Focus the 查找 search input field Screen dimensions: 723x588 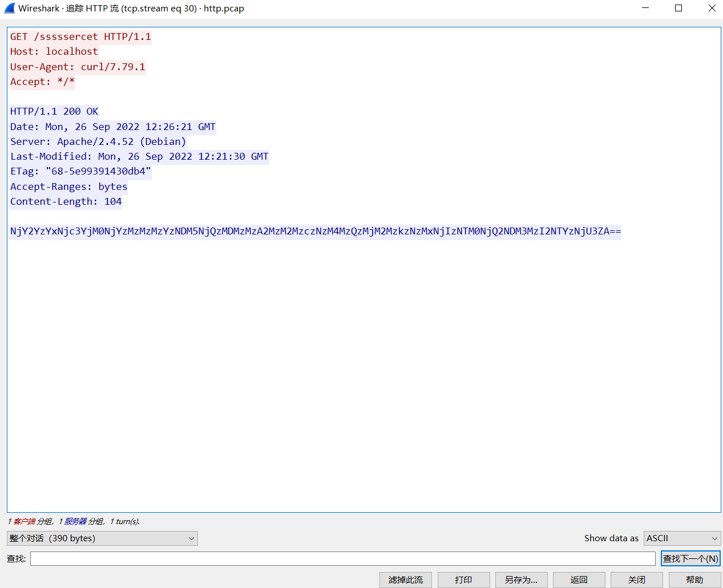coord(342,558)
